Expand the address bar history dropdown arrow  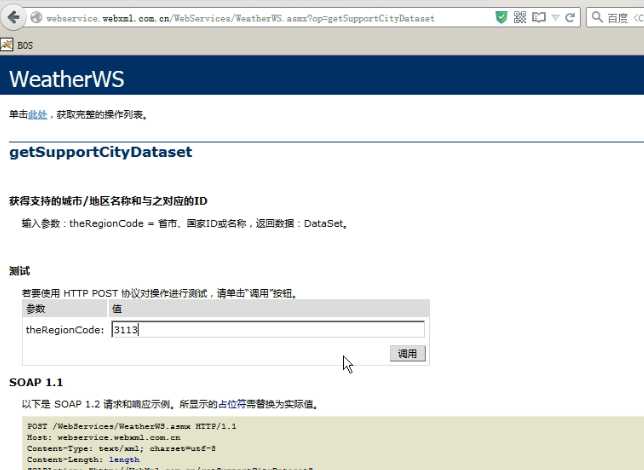556,18
